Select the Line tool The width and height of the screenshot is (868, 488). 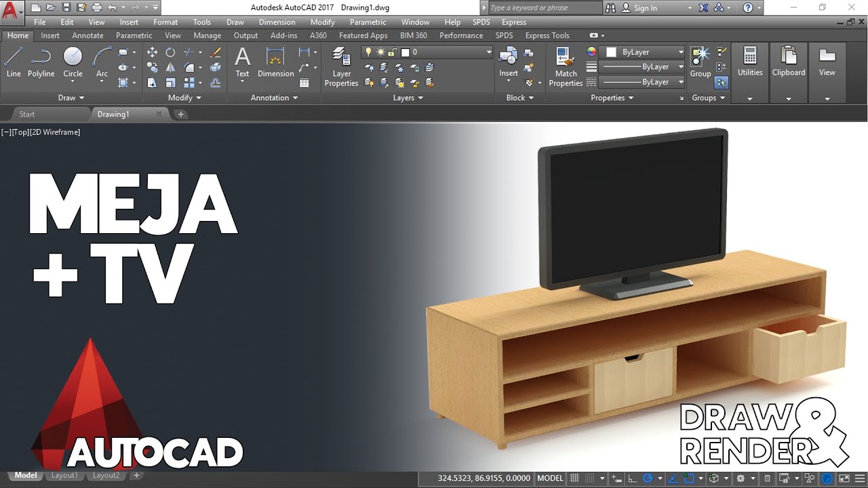(14, 62)
